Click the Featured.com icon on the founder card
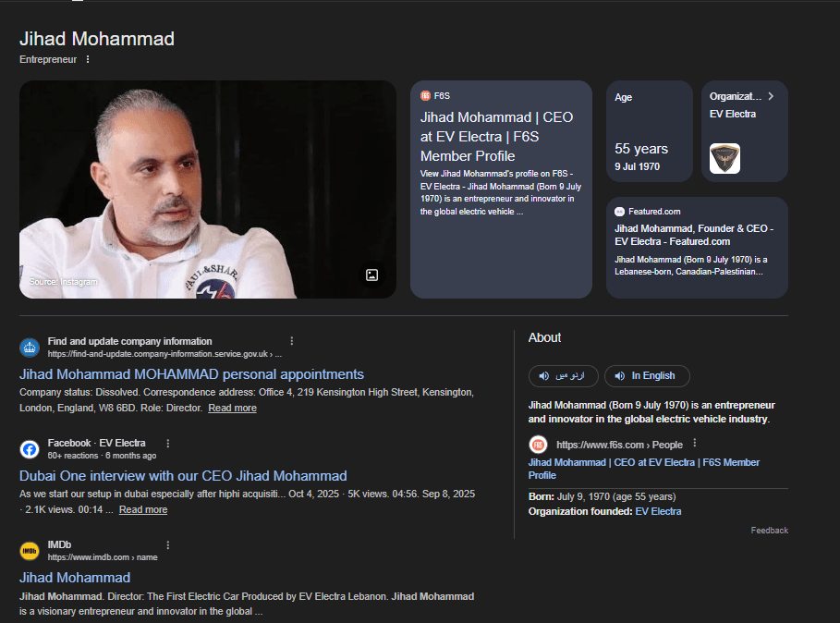 pyautogui.click(x=619, y=211)
